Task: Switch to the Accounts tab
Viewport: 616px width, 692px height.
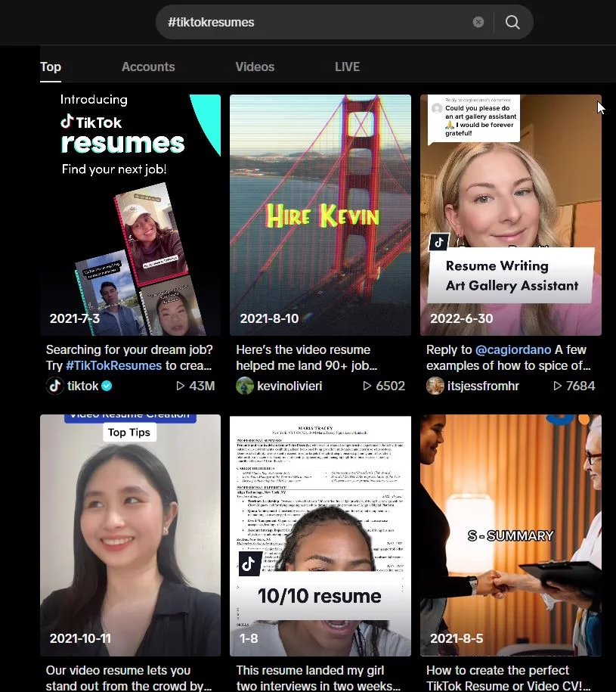Action: coord(148,67)
